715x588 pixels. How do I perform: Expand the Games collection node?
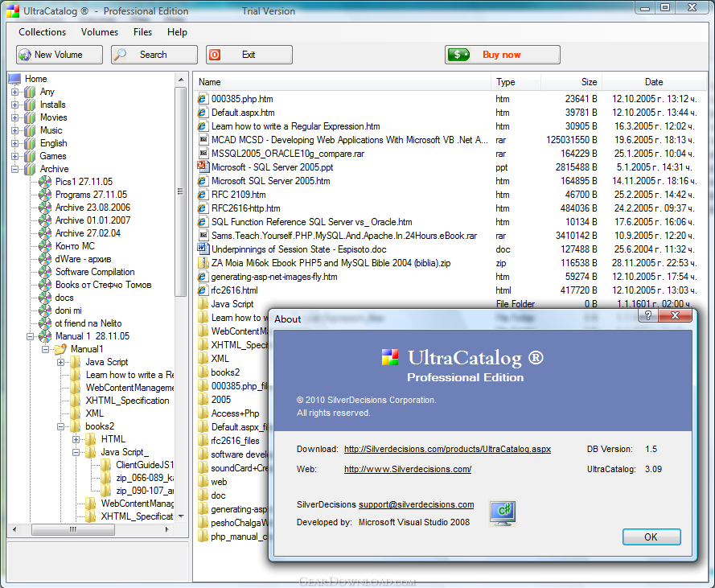(15, 156)
